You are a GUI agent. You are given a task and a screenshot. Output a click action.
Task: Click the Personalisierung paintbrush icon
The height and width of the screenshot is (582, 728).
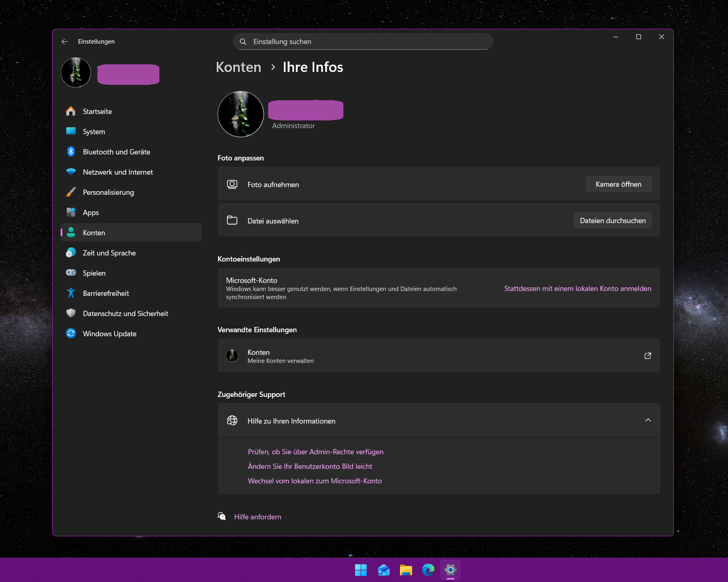point(71,192)
